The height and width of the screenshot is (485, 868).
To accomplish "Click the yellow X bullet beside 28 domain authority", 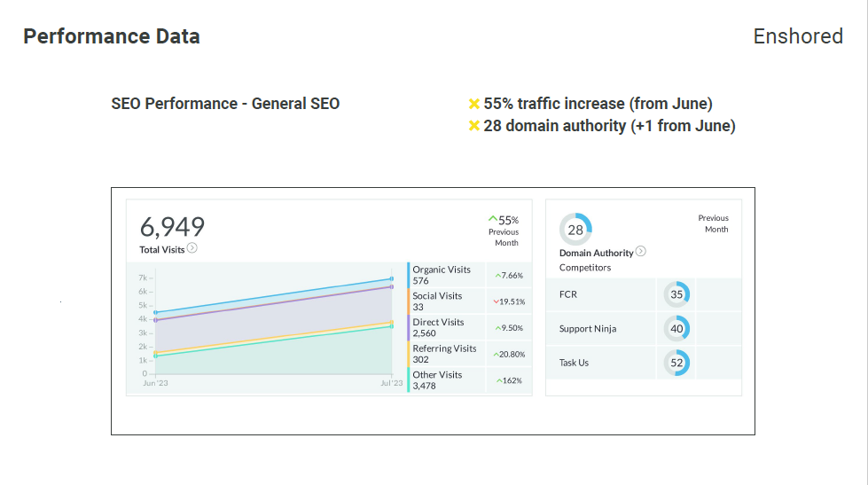I will pyautogui.click(x=473, y=126).
